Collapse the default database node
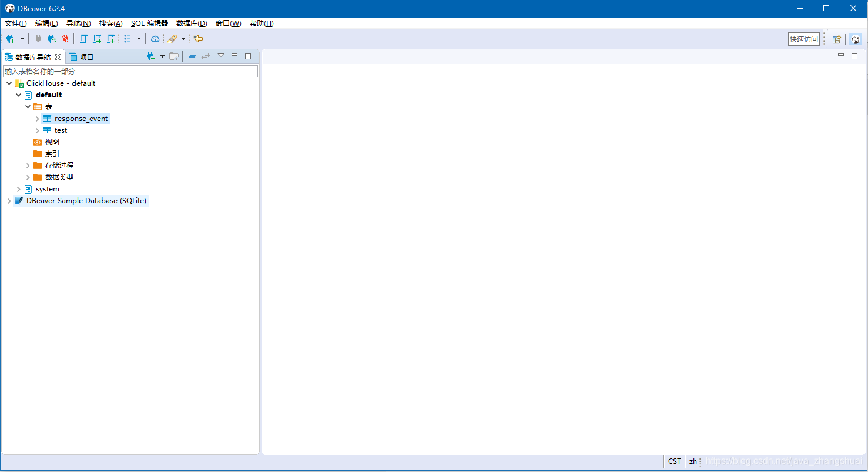 tap(18, 95)
